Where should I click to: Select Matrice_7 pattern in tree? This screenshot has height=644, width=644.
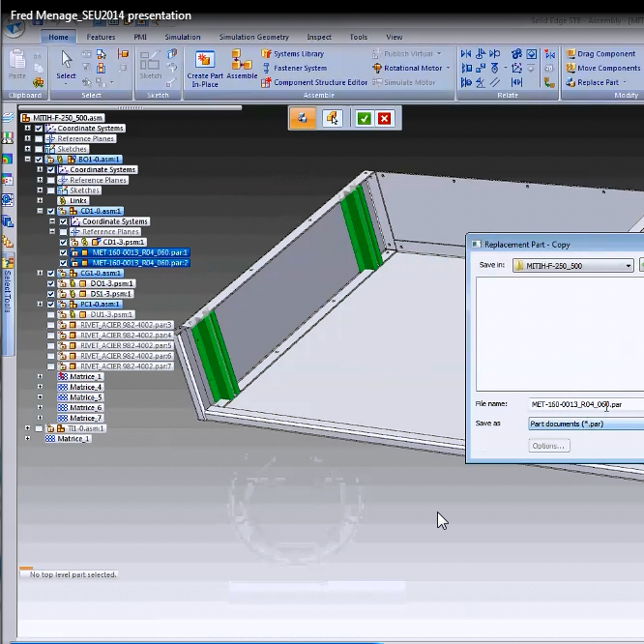click(x=85, y=418)
